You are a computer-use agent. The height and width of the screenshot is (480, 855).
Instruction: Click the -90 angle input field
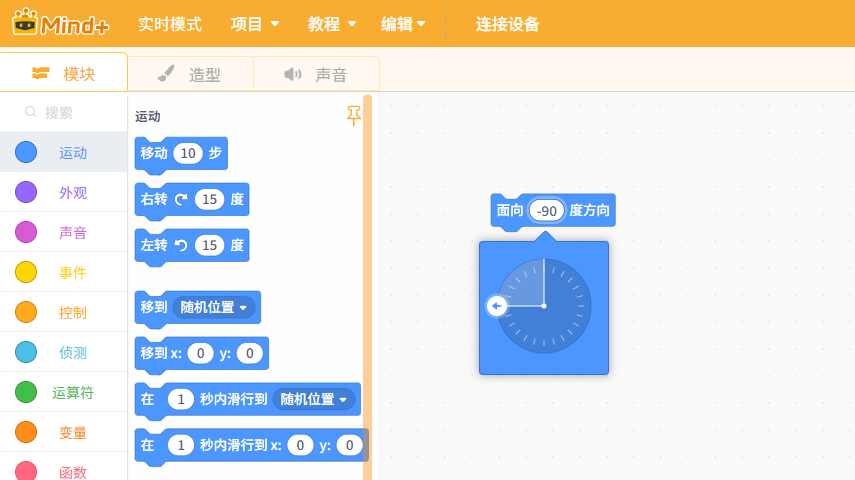(x=546, y=211)
